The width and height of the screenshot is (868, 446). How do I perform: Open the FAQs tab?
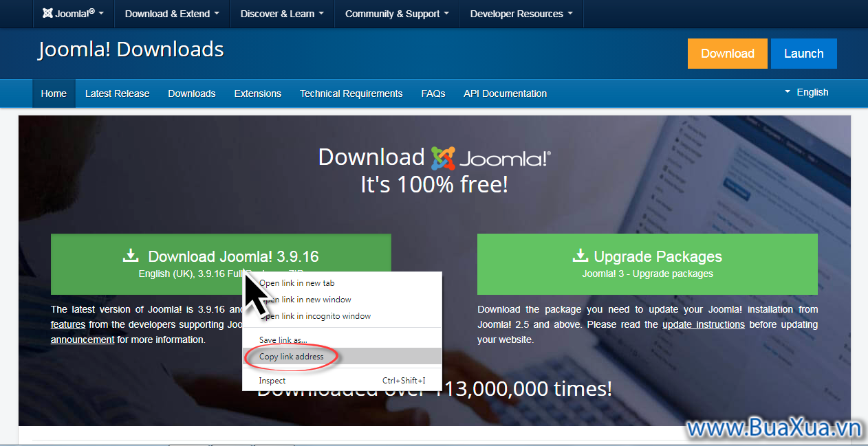[x=433, y=93]
